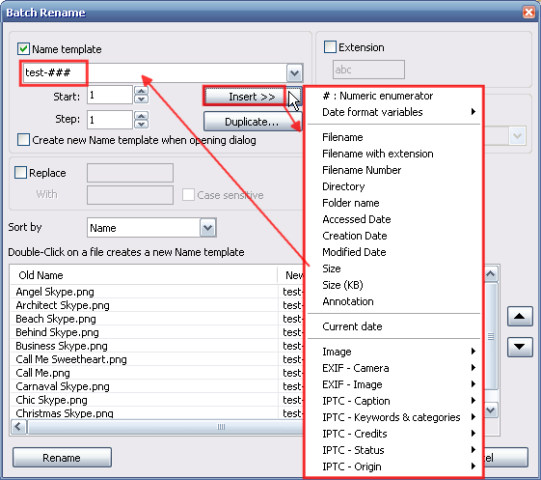This screenshot has width=541, height=480.
Task: Select Business Skype.png in file list
Action: coord(61,346)
